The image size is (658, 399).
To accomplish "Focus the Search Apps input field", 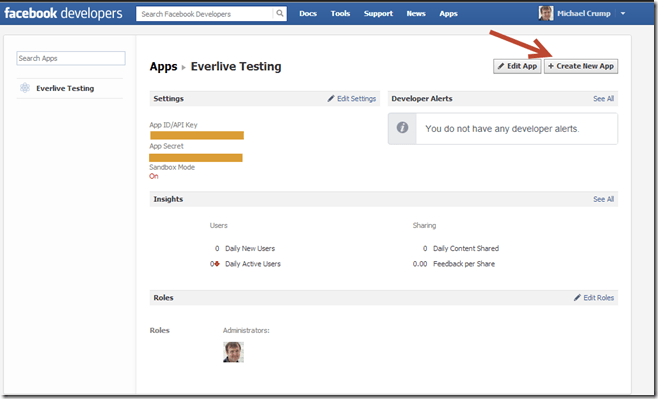I will [71, 58].
